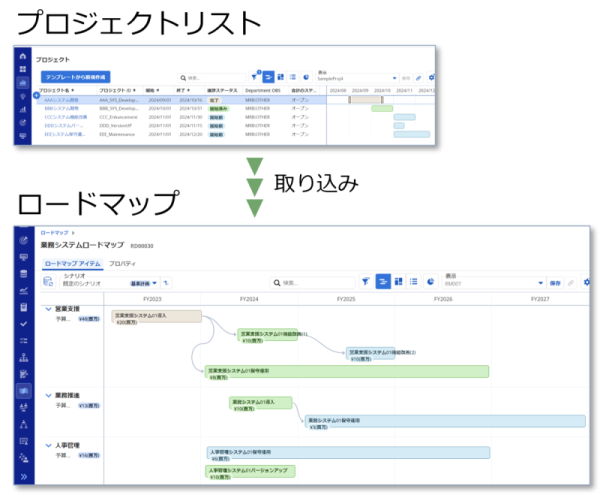This screenshot has width=600, height=495.
Task: Switch to ロードマップ アイテム tab
Action: click(72, 264)
